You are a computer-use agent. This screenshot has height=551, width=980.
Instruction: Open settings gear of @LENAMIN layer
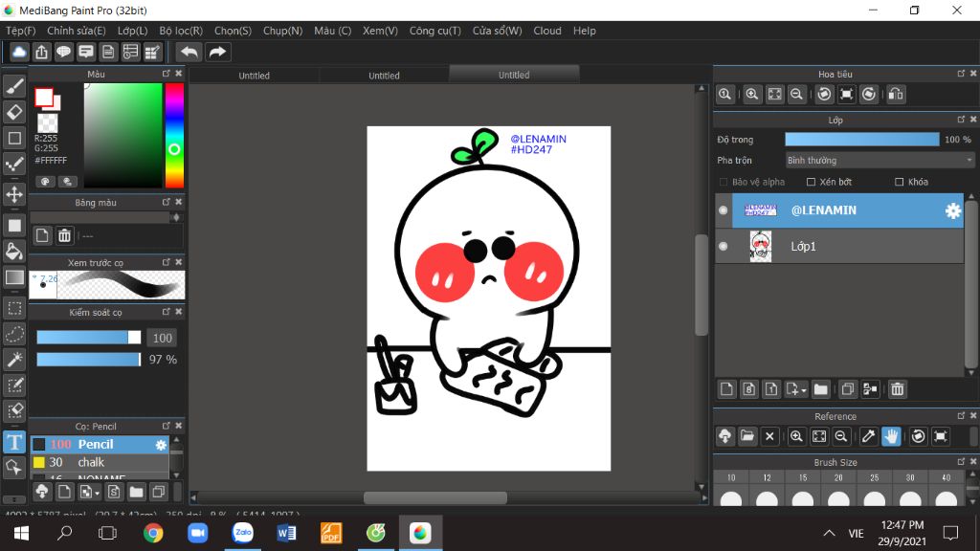pyautogui.click(x=952, y=211)
